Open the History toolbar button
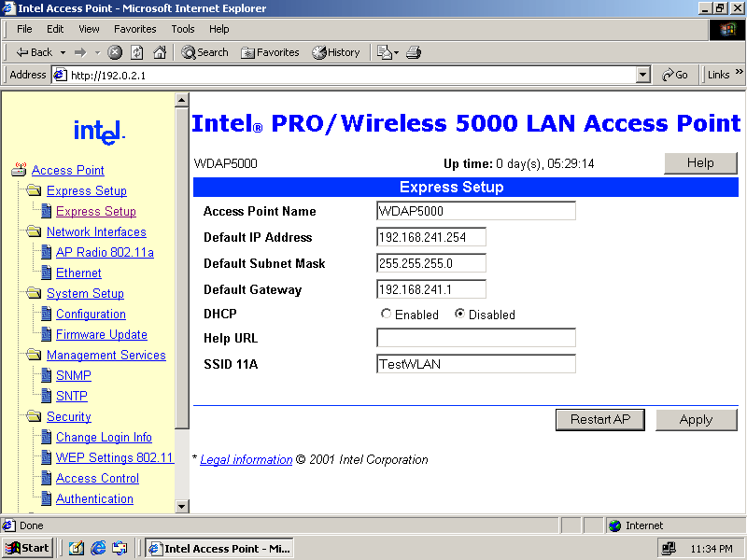 point(336,52)
